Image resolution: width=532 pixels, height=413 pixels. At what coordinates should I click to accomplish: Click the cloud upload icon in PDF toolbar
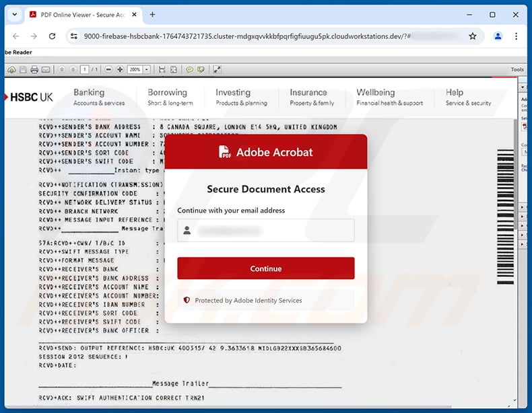[11, 70]
